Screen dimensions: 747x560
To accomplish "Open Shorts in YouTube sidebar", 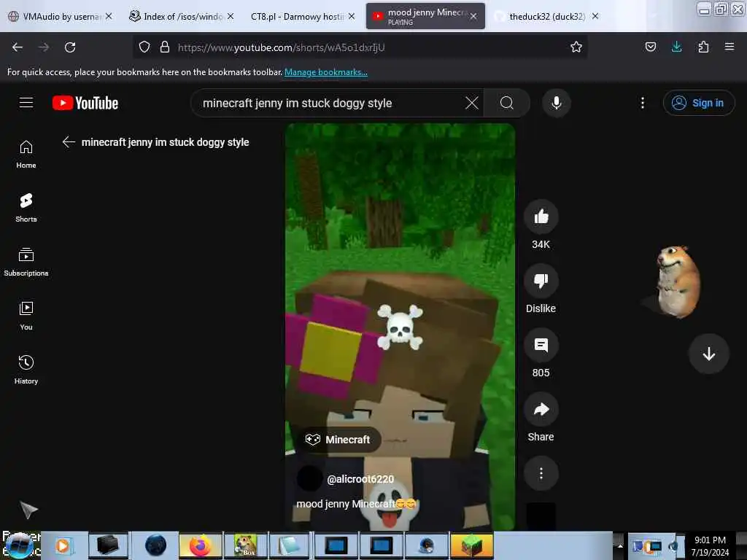I will [x=26, y=208].
